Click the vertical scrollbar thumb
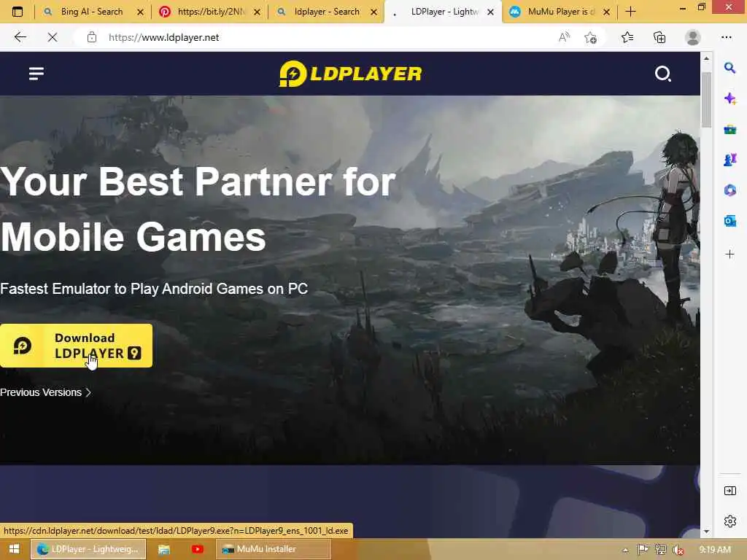This screenshot has width=747, height=560. coord(706,100)
